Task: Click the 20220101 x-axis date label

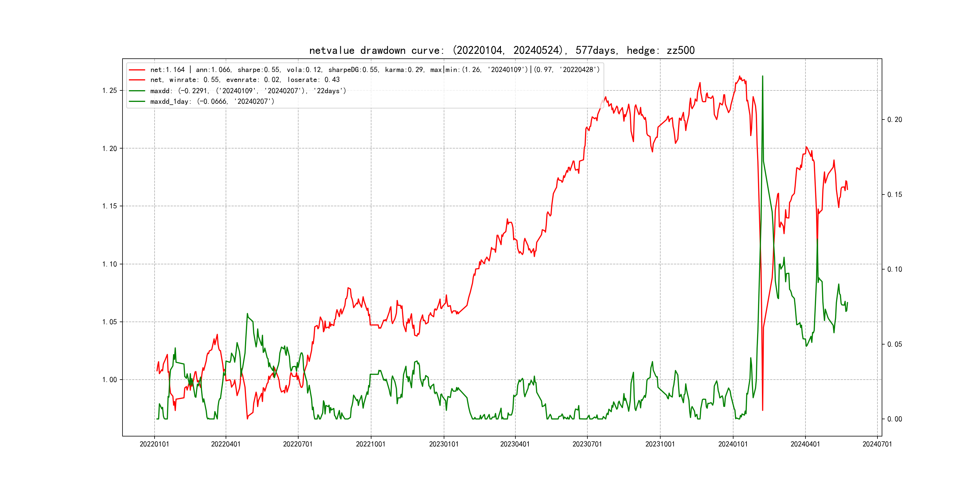Action: pyautogui.click(x=154, y=444)
